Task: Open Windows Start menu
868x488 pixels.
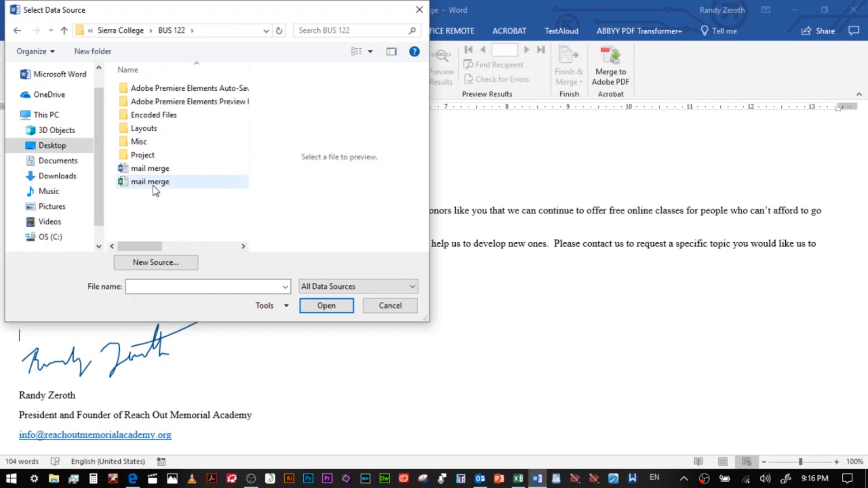Action: click(x=11, y=478)
